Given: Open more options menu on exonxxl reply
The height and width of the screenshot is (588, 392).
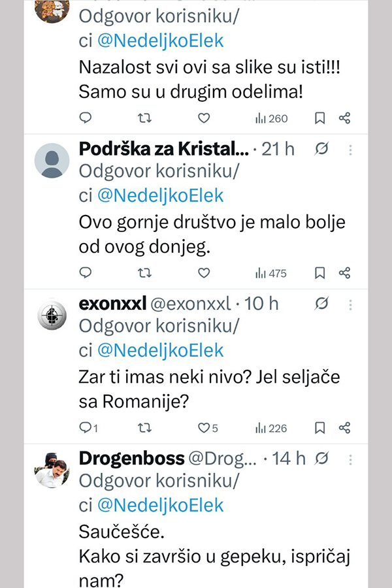Looking at the screenshot, I should [351, 304].
